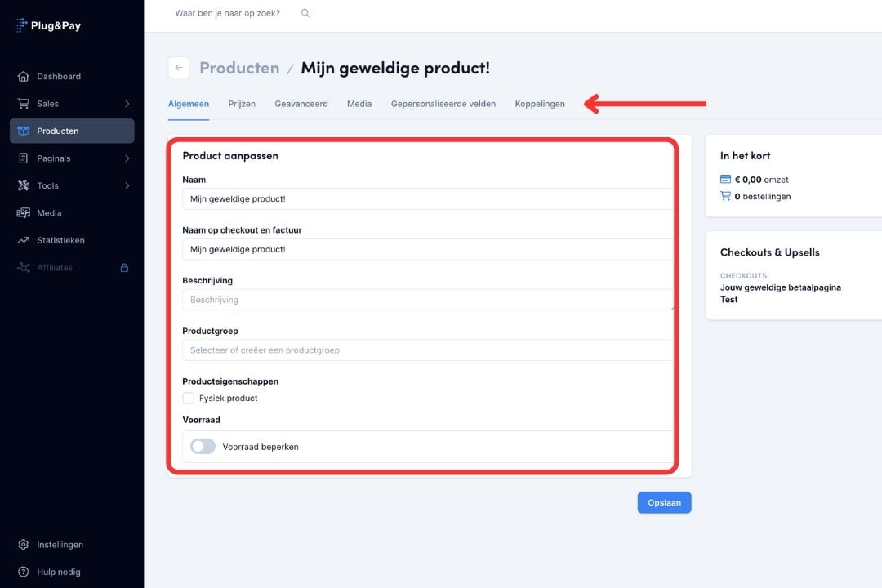Click the Opslaan button
This screenshot has height=588, width=882.
pyautogui.click(x=664, y=503)
